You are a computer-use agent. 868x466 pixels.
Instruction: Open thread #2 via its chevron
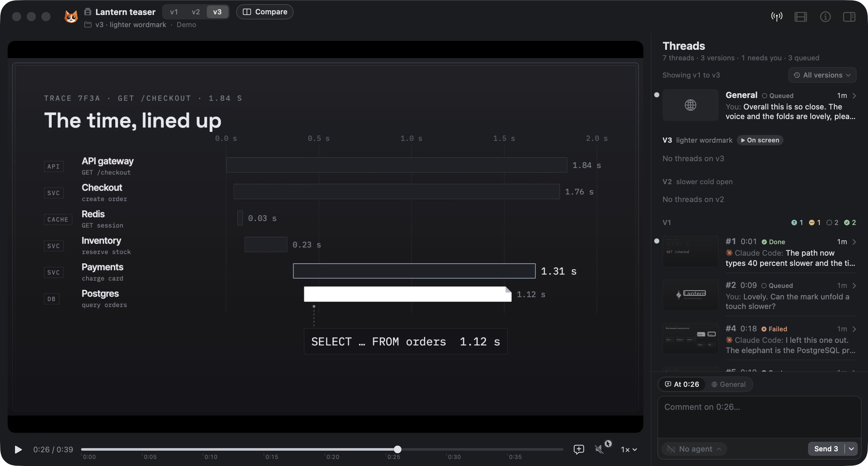854,286
